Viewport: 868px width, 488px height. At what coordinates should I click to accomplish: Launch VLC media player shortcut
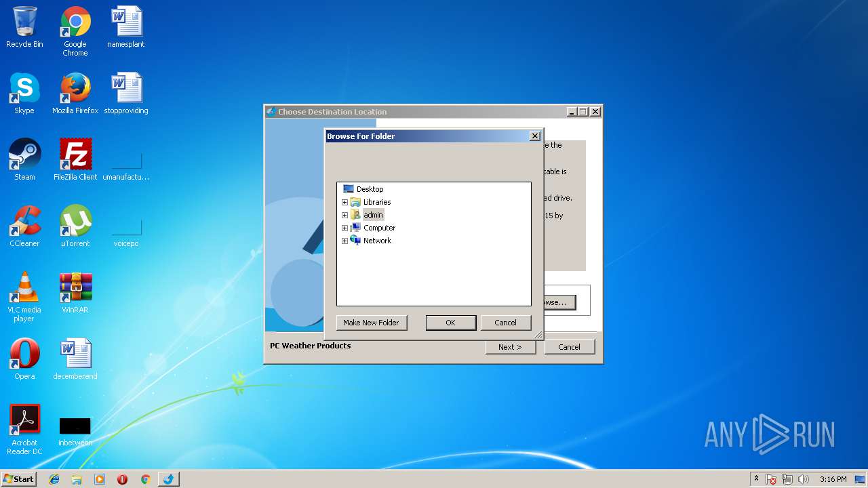click(24, 297)
